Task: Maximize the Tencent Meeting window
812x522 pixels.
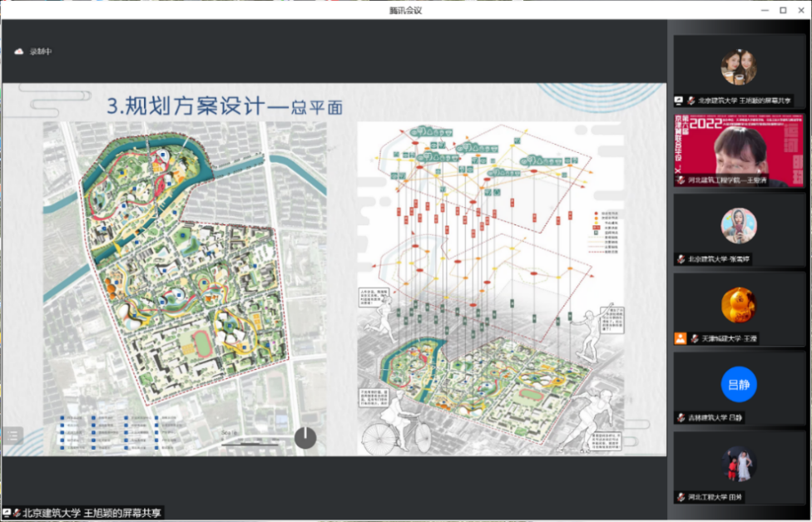Action: click(783, 10)
